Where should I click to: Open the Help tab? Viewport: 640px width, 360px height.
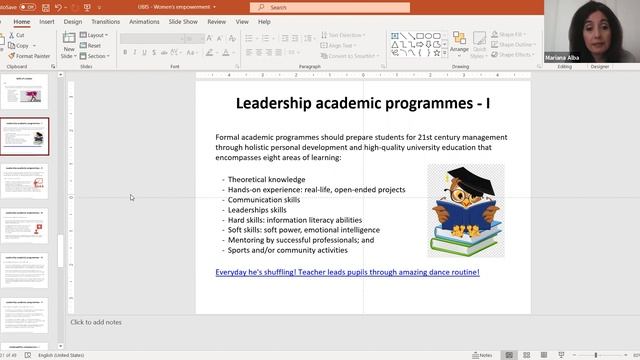point(264,22)
